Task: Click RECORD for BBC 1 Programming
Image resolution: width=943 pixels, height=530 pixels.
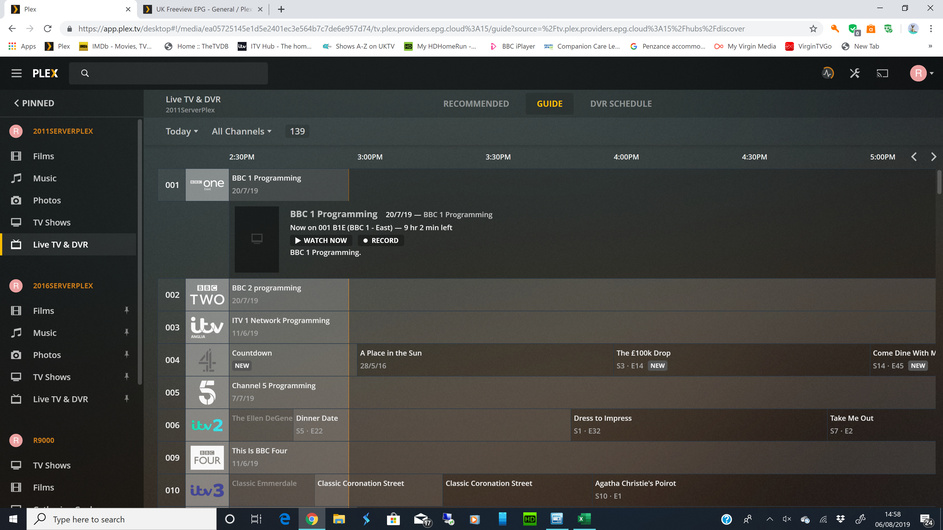Action: (x=381, y=241)
